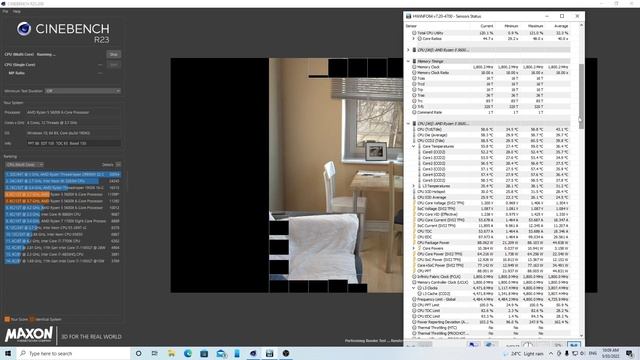
Task: Click the HWiNFO vertical scrollbar thumb
Action: (x=581, y=96)
